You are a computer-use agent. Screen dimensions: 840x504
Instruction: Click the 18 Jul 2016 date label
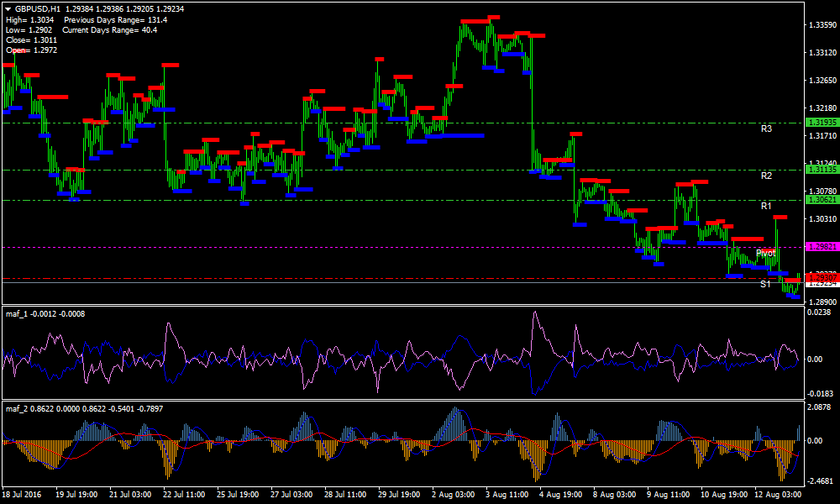coord(23,496)
